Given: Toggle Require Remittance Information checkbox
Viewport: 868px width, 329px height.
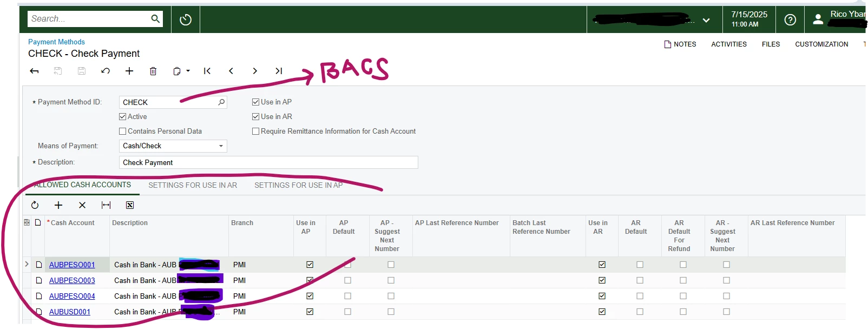Looking at the screenshot, I should (x=256, y=131).
